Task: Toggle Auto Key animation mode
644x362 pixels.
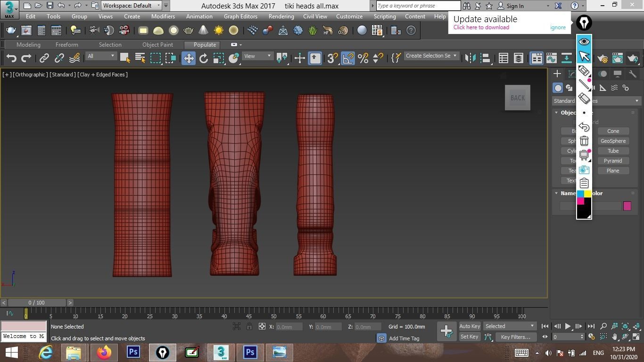Action: (x=470, y=326)
